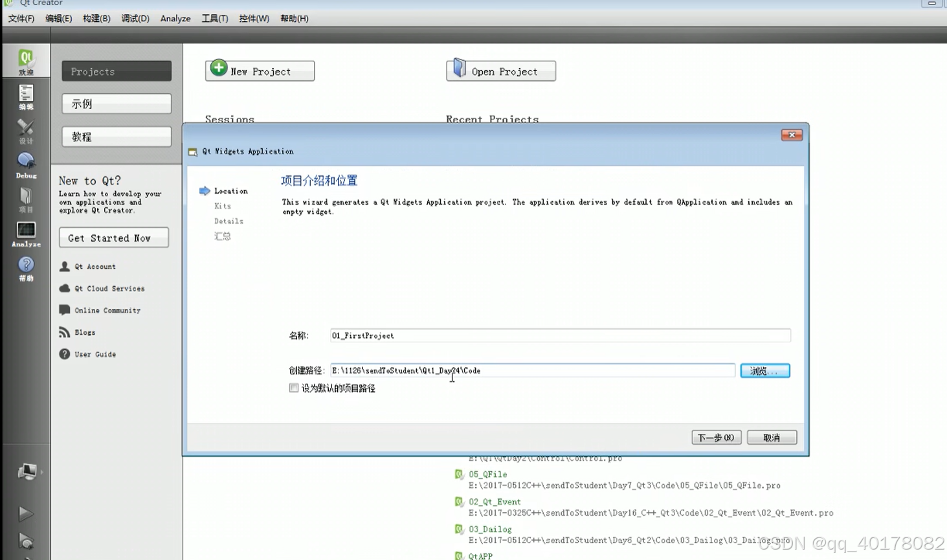Open the 05_QFile recent project

tap(488, 475)
